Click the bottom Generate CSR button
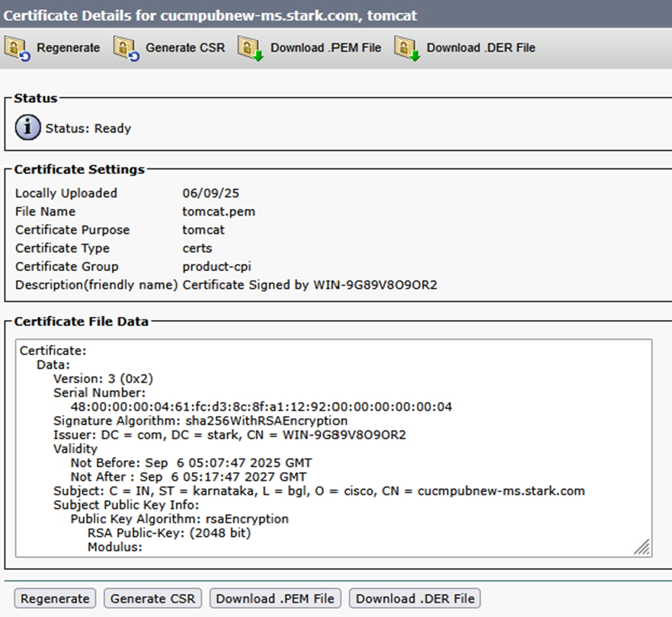Image resolution: width=672 pixels, height=617 pixels. tap(152, 599)
